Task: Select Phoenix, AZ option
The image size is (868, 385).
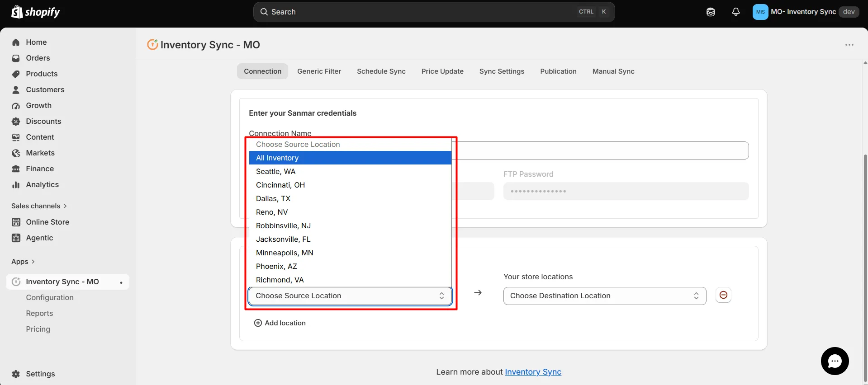Action: point(350,266)
